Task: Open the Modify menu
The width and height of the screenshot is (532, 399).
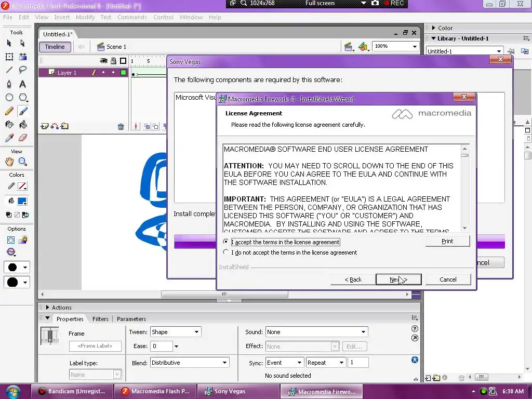Action: tap(85, 17)
